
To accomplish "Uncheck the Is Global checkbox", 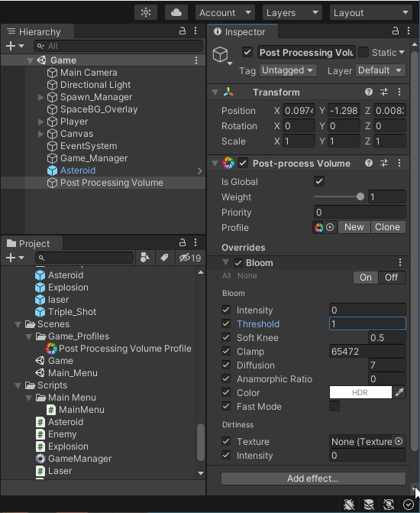I will click(x=319, y=181).
